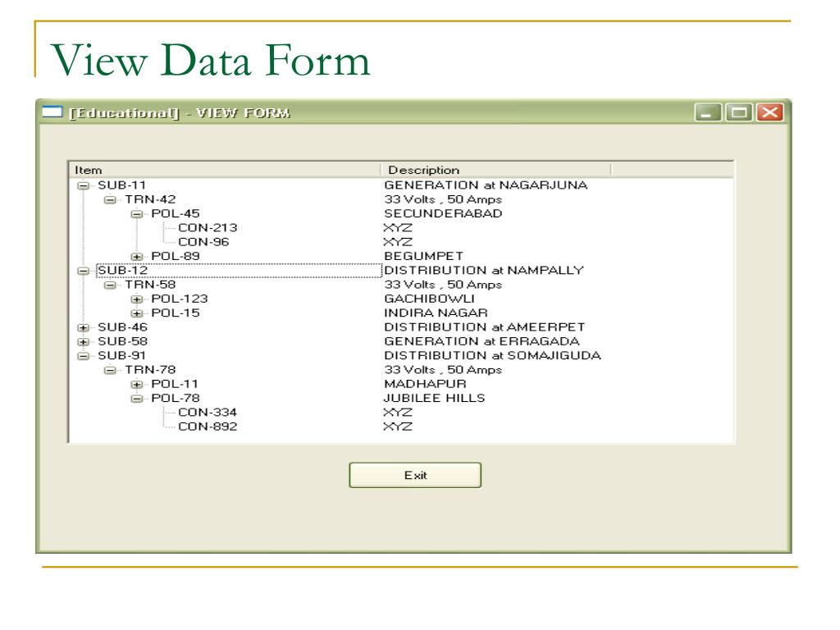Click description 'GENERATION at ERRAGADA'
840x630 pixels.
pos(482,341)
